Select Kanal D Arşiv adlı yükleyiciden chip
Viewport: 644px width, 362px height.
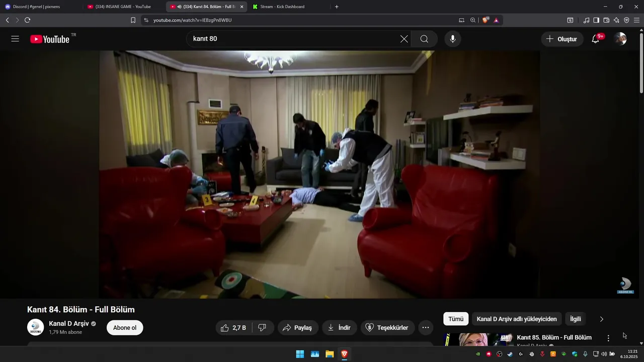(517, 319)
